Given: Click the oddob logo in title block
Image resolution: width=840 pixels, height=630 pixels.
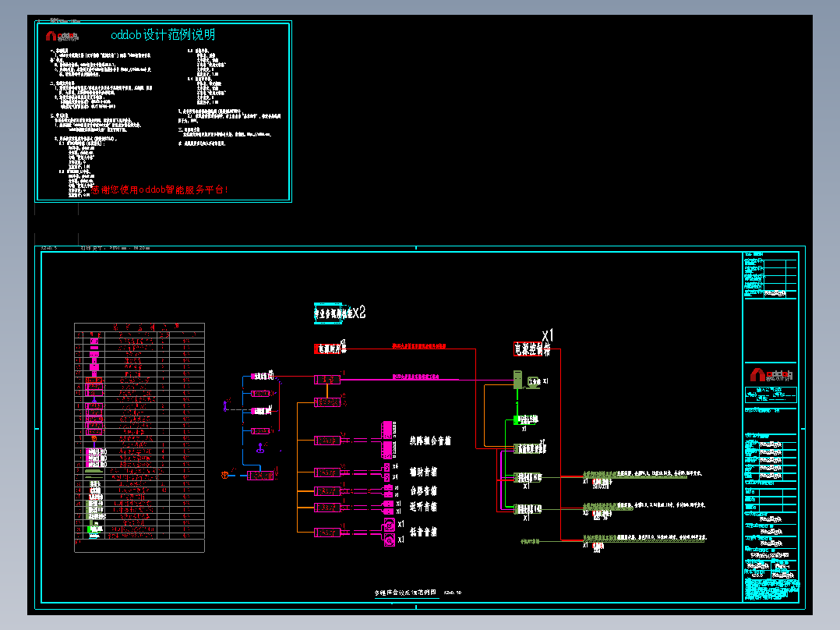Looking at the screenshot, I should point(771,374).
